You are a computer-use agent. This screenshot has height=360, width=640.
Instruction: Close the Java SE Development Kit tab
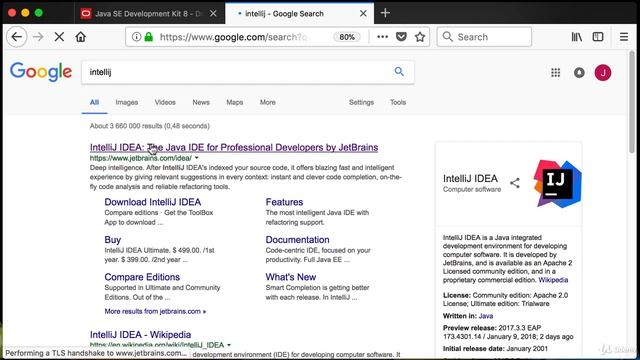(213, 13)
